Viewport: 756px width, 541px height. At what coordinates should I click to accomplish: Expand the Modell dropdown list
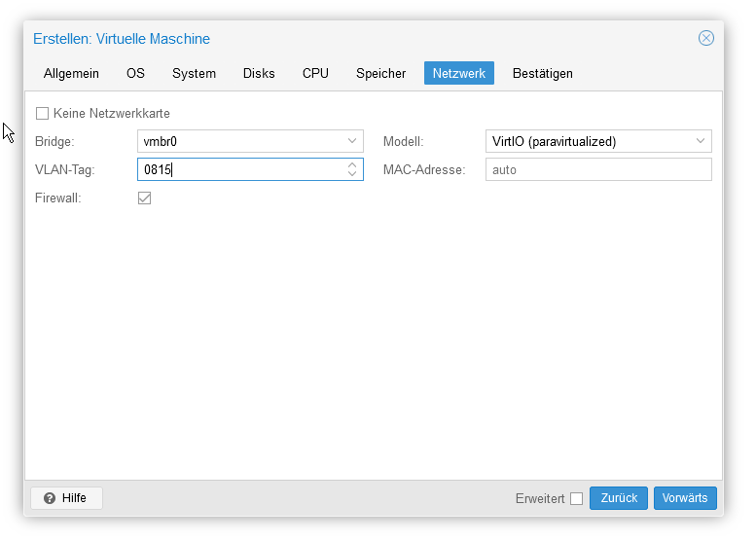point(701,141)
